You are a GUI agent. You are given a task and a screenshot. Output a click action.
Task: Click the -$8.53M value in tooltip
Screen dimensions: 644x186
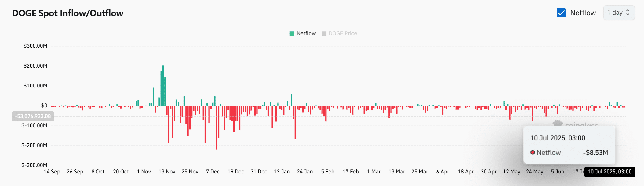click(595, 152)
